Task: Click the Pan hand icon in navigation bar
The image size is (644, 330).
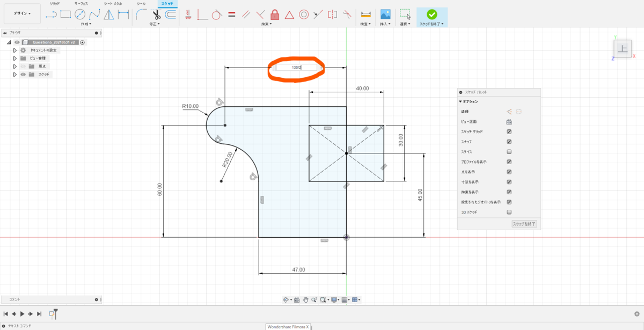Action: click(x=305, y=299)
